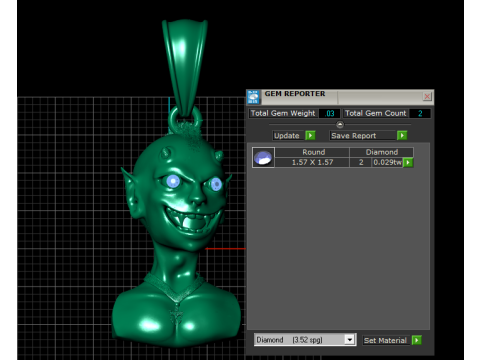The height and width of the screenshot is (360, 480).
Task: Click the Round shape cell
Action: pos(313,152)
